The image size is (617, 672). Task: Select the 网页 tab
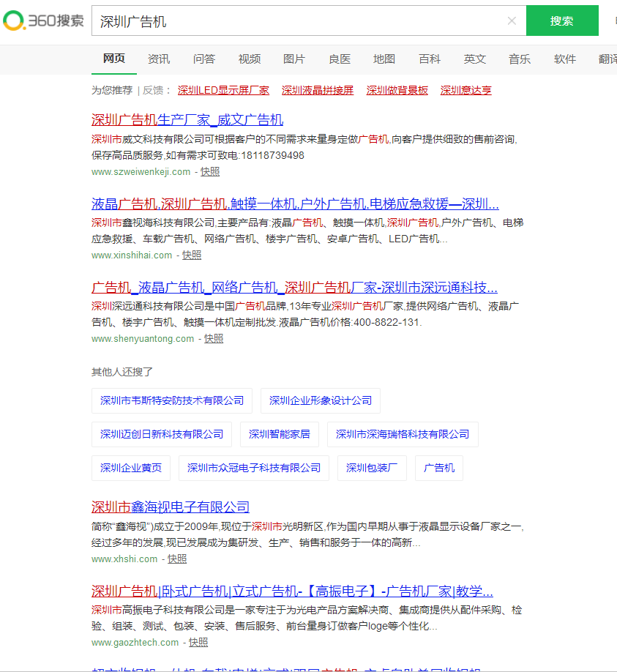click(114, 59)
